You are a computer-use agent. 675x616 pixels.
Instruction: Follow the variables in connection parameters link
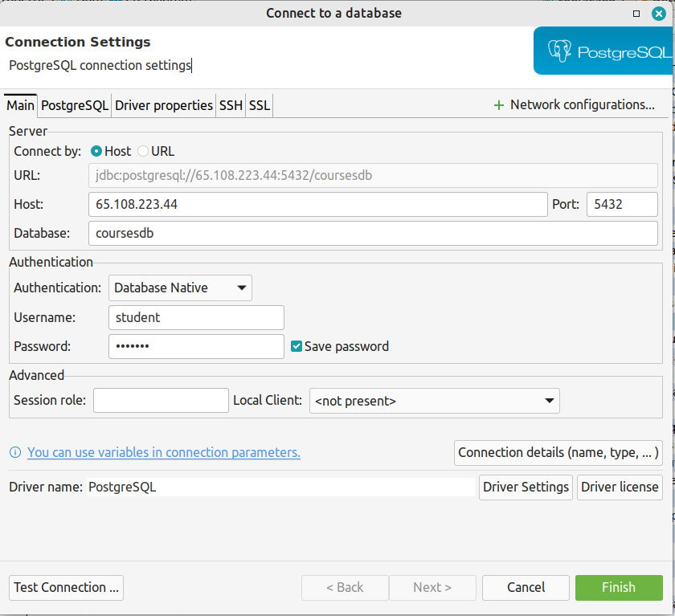point(164,453)
